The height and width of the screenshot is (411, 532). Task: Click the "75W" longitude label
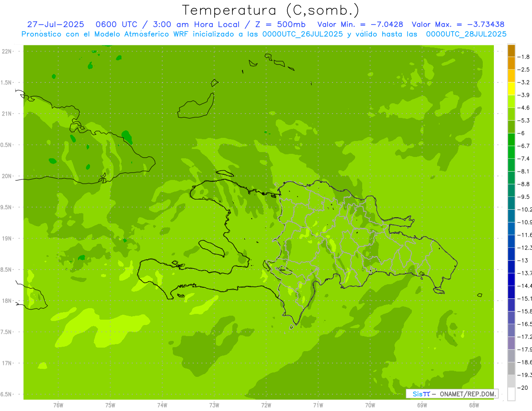click(110, 405)
